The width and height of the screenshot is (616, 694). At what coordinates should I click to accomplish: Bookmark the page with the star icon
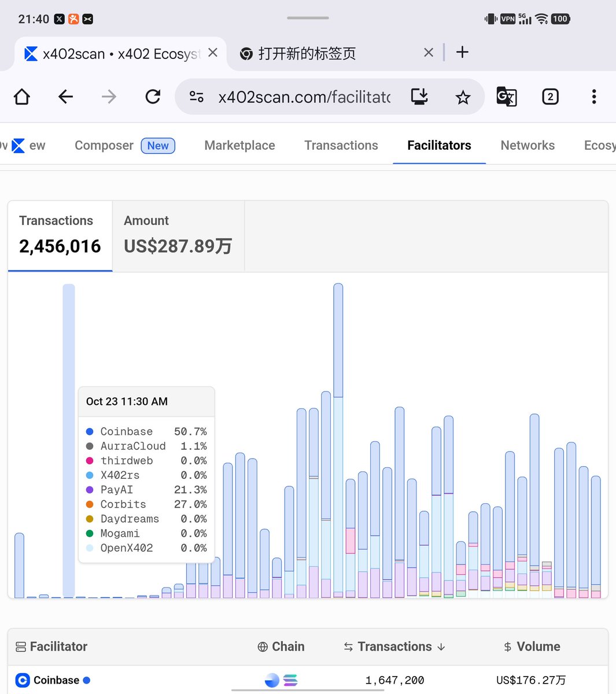click(x=463, y=97)
